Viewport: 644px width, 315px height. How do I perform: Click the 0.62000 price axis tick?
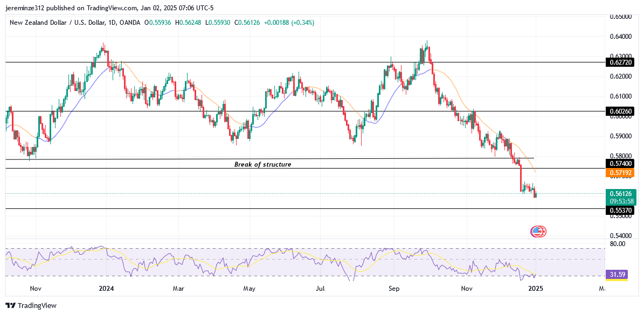pos(620,76)
